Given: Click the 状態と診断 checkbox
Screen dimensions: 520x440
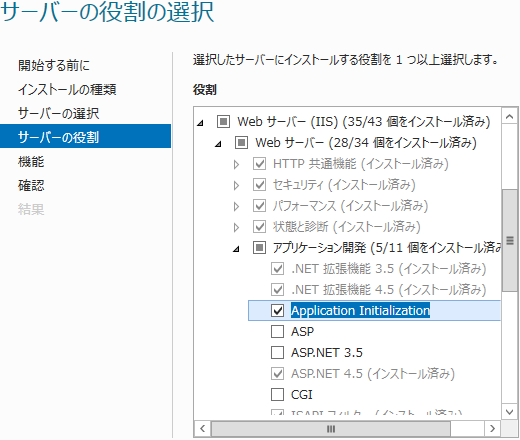Looking at the screenshot, I should click(259, 227).
